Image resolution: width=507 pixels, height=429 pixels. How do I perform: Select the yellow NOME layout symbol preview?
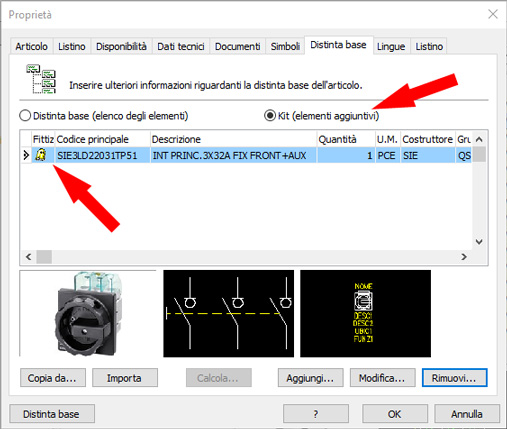pyautogui.click(x=365, y=313)
